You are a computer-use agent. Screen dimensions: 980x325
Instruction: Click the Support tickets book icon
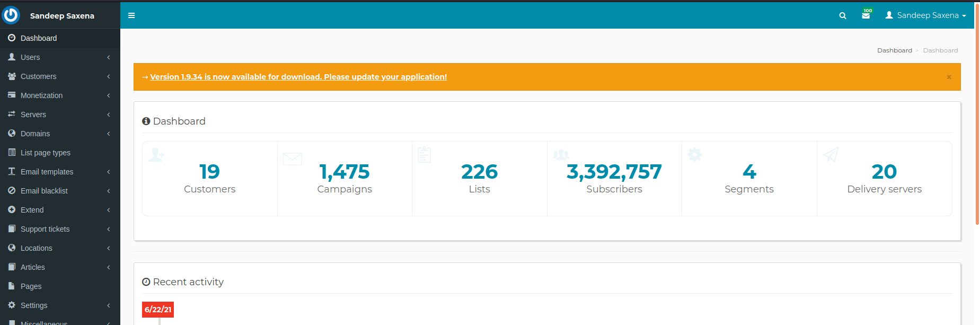point(12,229)
